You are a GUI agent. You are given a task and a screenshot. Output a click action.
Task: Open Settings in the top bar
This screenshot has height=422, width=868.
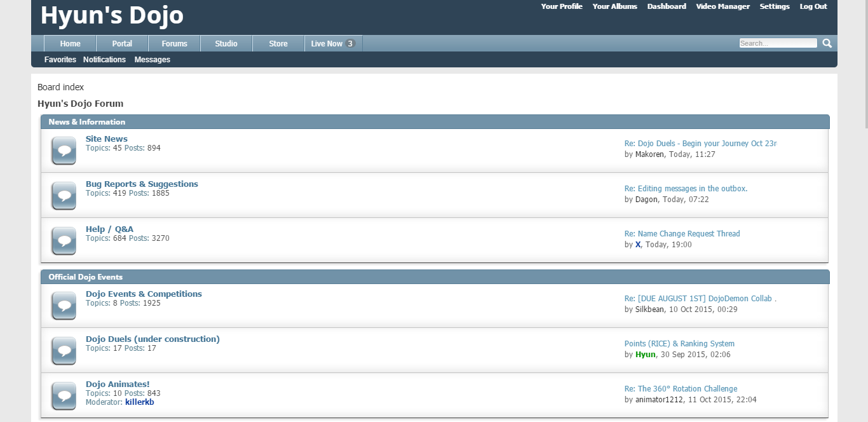[x=775, y=6]
